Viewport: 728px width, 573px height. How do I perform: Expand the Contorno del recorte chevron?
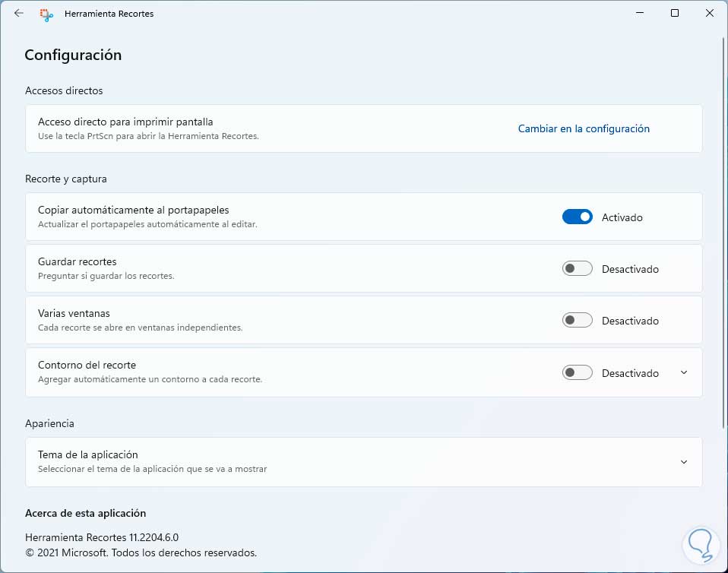[684, 372]
